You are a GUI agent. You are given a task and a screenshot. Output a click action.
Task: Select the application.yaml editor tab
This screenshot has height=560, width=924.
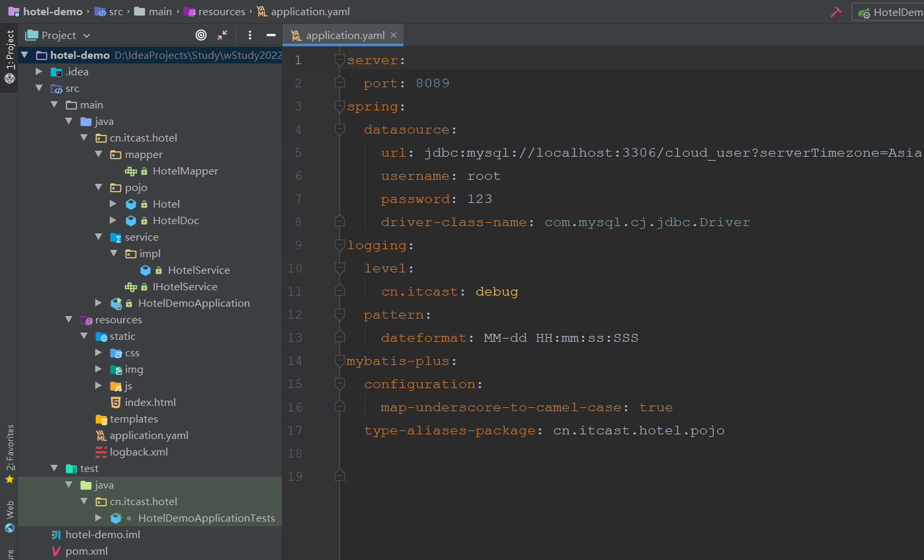coord(343,35)
